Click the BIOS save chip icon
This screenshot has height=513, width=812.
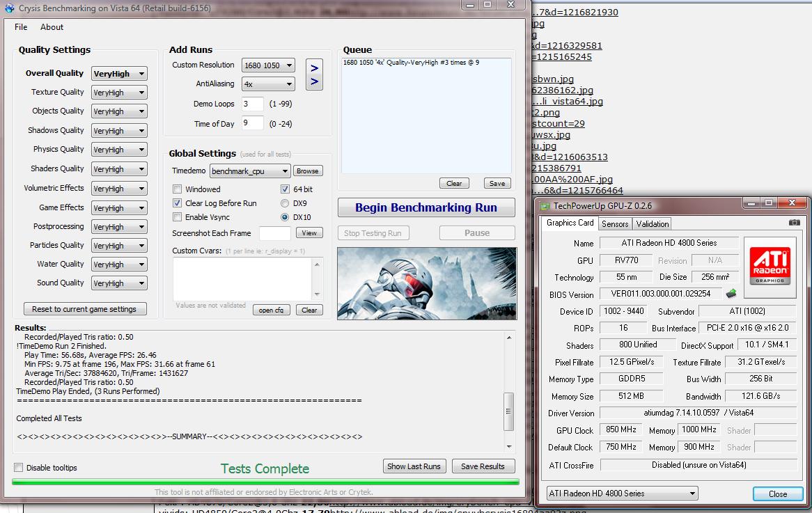731,294
